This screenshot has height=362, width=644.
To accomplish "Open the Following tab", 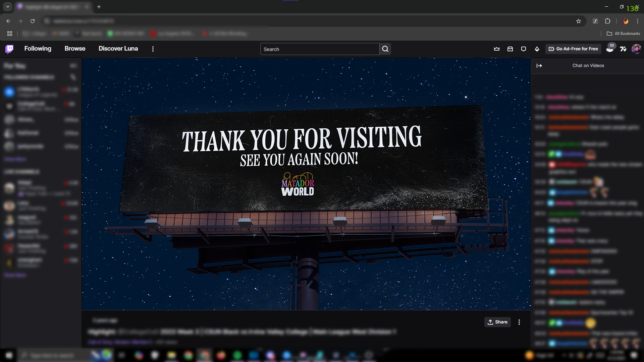I will point(38,49).
